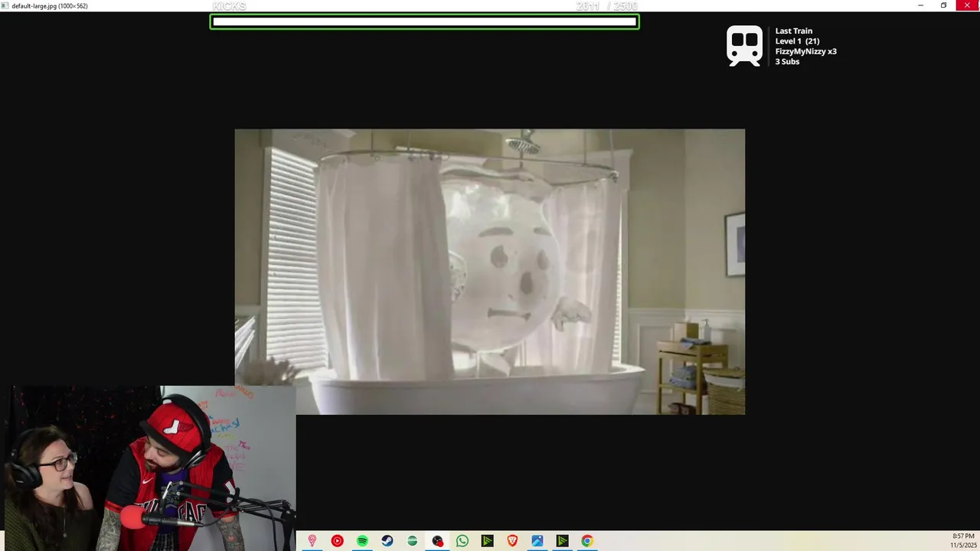Switch to OBS with the red recording dot

tap(437, 541)
